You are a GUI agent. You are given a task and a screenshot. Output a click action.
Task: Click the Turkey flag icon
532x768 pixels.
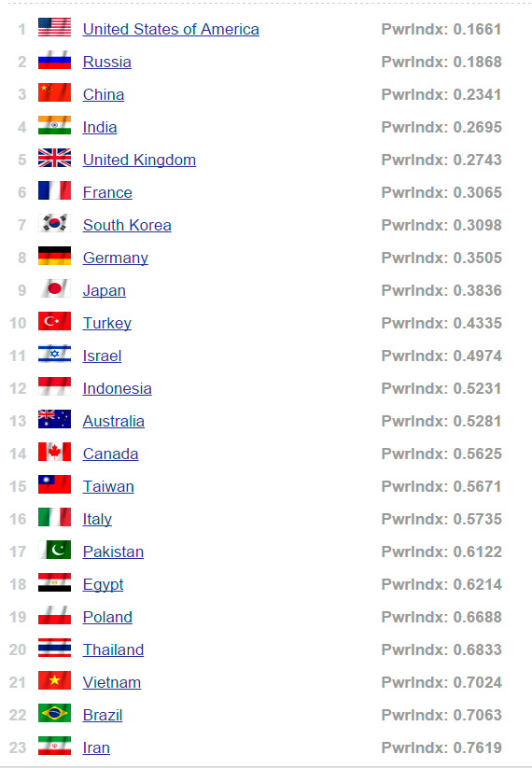point(54,321)
